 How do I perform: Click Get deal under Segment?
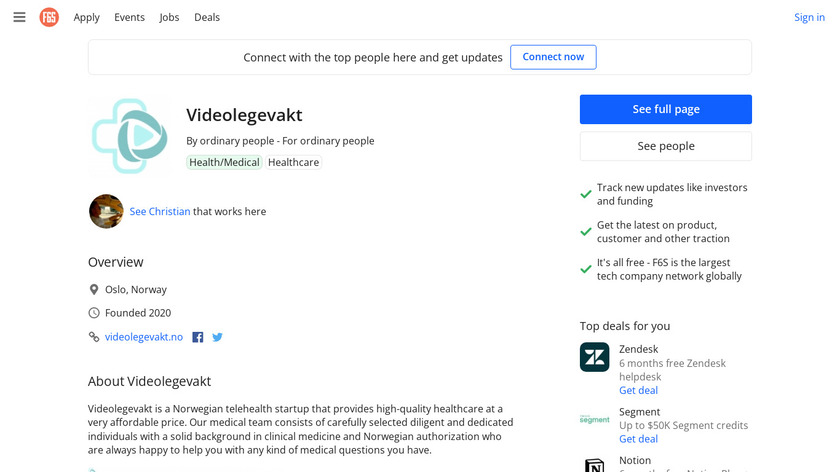(x=639, y=439)
